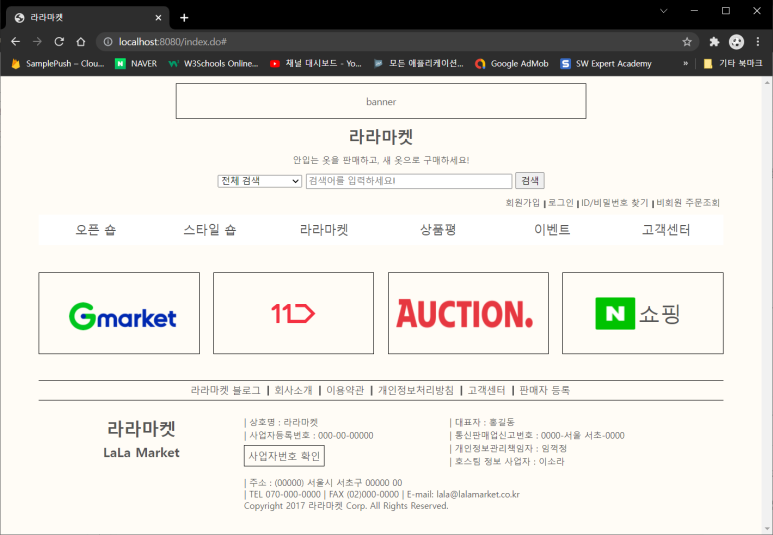This screenshot has height=535, width=773.
Task: Click the 11번가 logo card
Action: (293, 313)
